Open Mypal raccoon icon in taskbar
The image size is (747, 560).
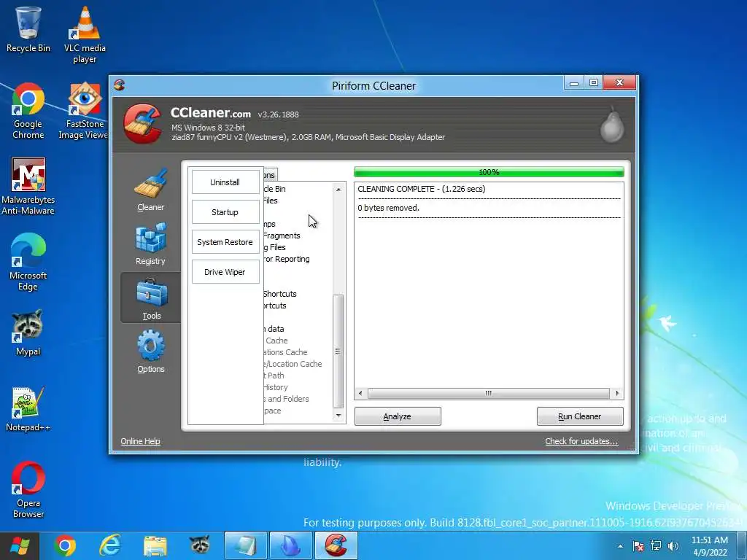(x=200, y=545)
